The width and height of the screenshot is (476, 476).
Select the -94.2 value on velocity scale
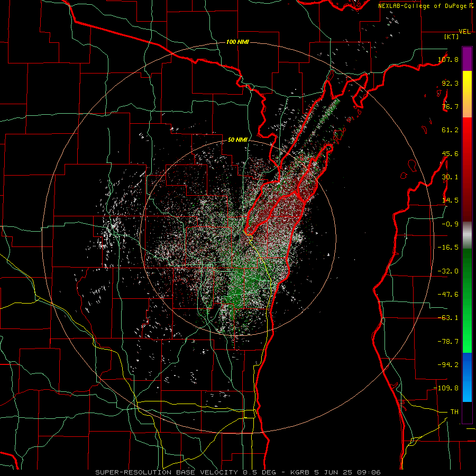(x=448, y=365)
